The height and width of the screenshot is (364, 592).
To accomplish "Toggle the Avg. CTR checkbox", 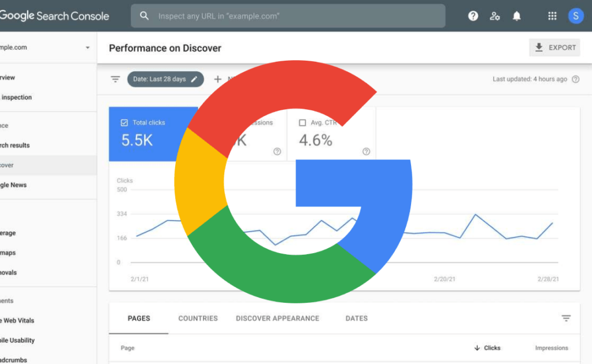I will pyautogui.click(x=302, y=122).
